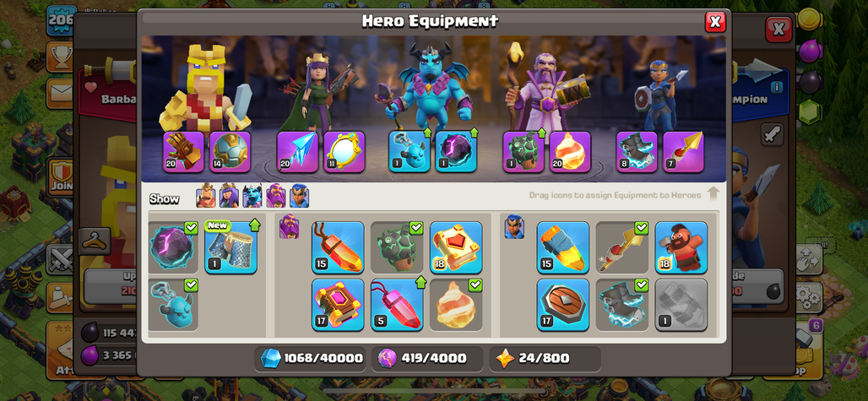Tap the shiny ore counter 1068/40000

pos(311,359)
